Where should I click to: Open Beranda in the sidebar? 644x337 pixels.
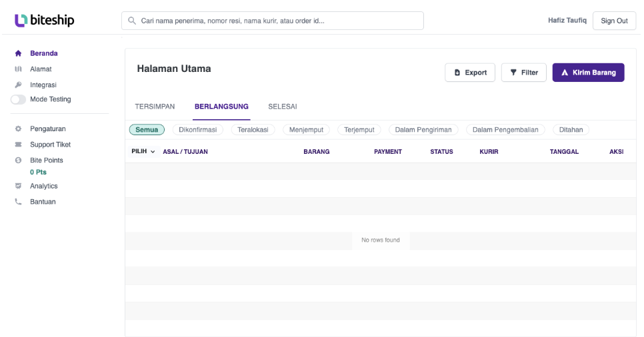tap(43, 53)
